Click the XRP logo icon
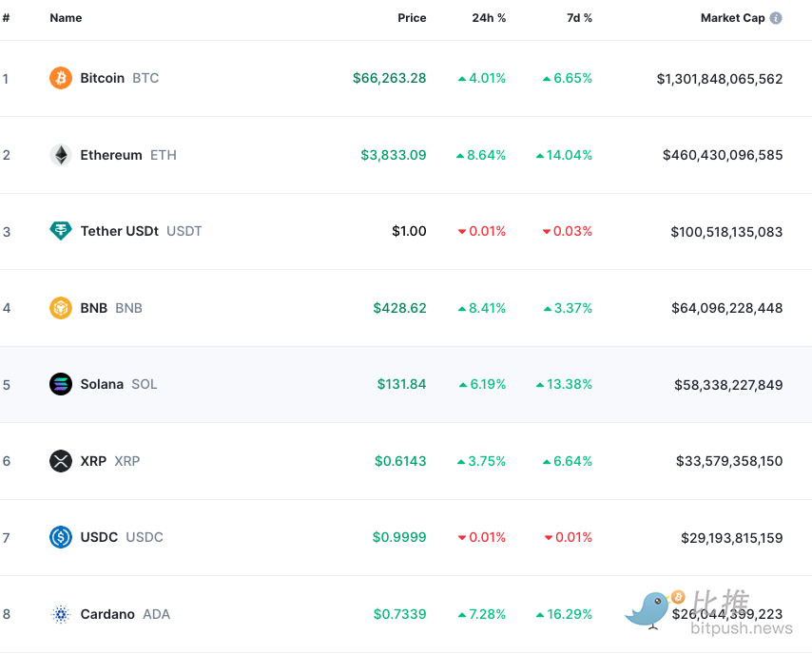This screenshot has width=812, height=654. pos(61,461)
